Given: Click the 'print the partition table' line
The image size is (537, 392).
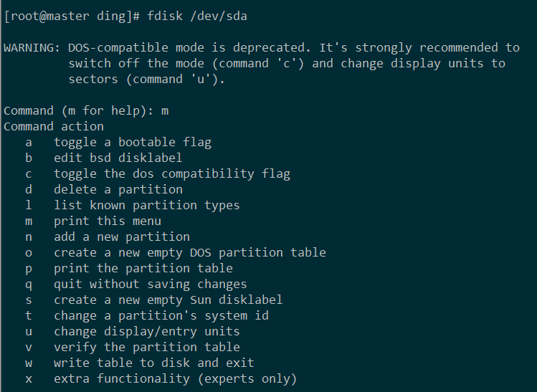Looking at the screenshot, I should (143, 268).
